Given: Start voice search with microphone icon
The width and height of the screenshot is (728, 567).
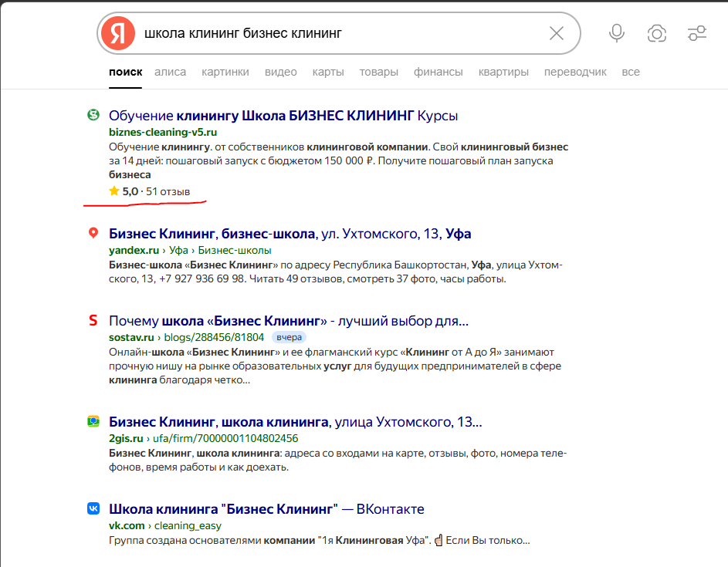Looking at the screenshot, I should 616,33.
